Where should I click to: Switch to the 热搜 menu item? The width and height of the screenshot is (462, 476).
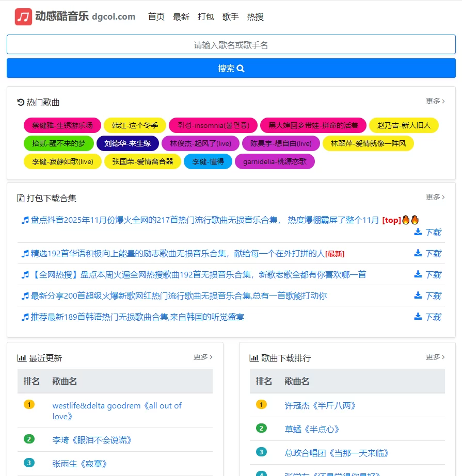pos(256,17)
